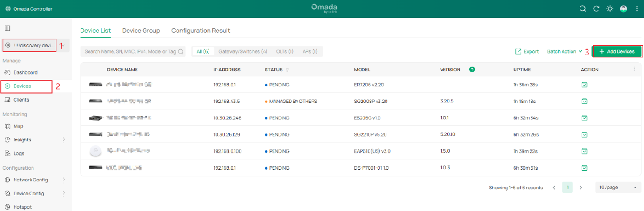Click the MODEL column header
This screenshot has width=644, height=211.
pyautogui.click(x=362, y=70)
